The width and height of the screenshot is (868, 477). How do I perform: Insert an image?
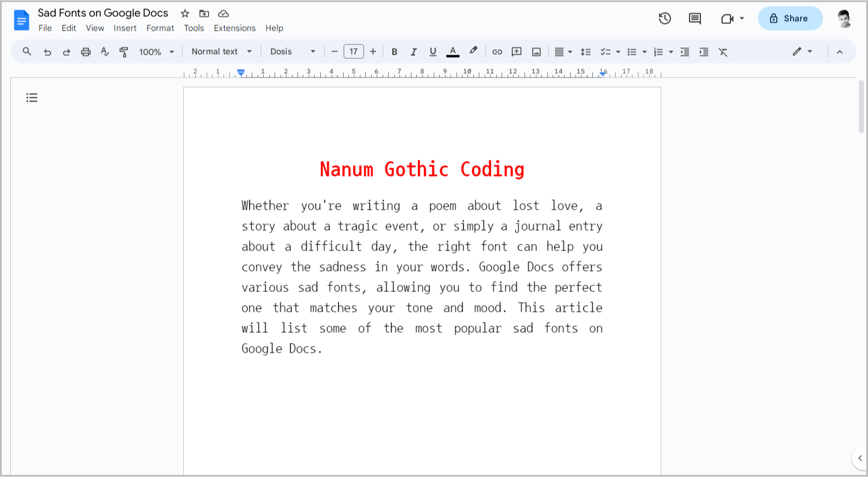(536, 52)
